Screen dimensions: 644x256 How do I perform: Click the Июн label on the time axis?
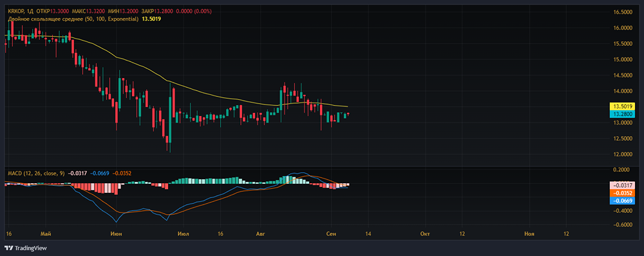116,234
